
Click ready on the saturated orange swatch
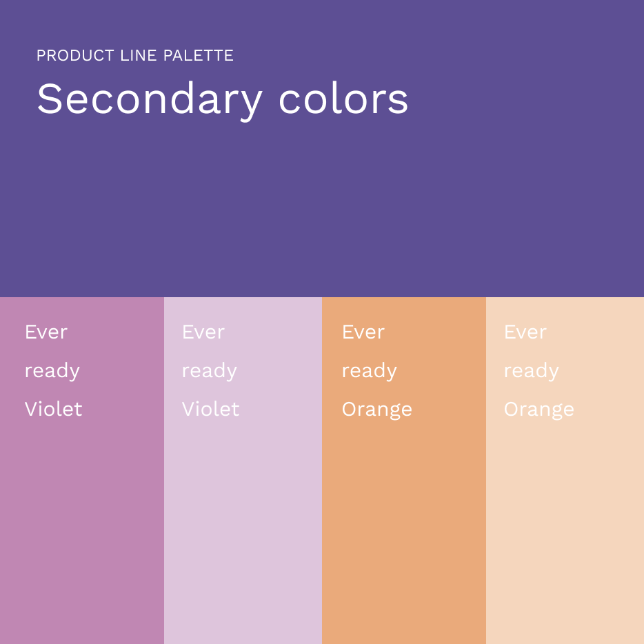point(370,371)
